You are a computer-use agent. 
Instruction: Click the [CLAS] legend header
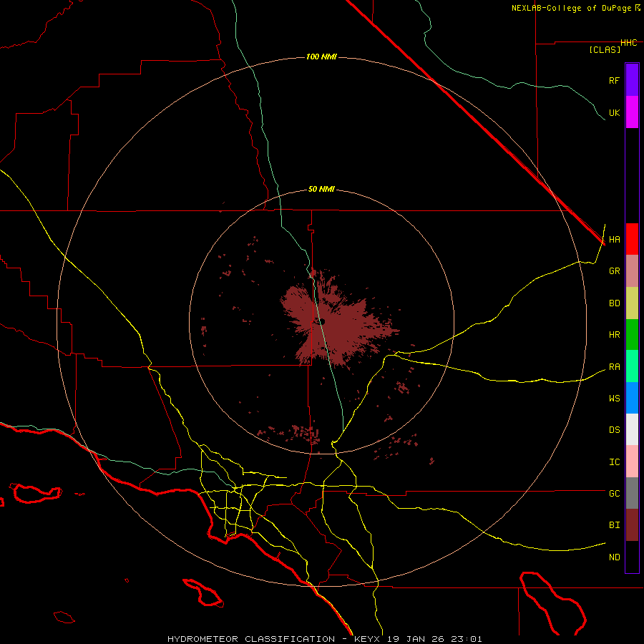pos(605,49)
